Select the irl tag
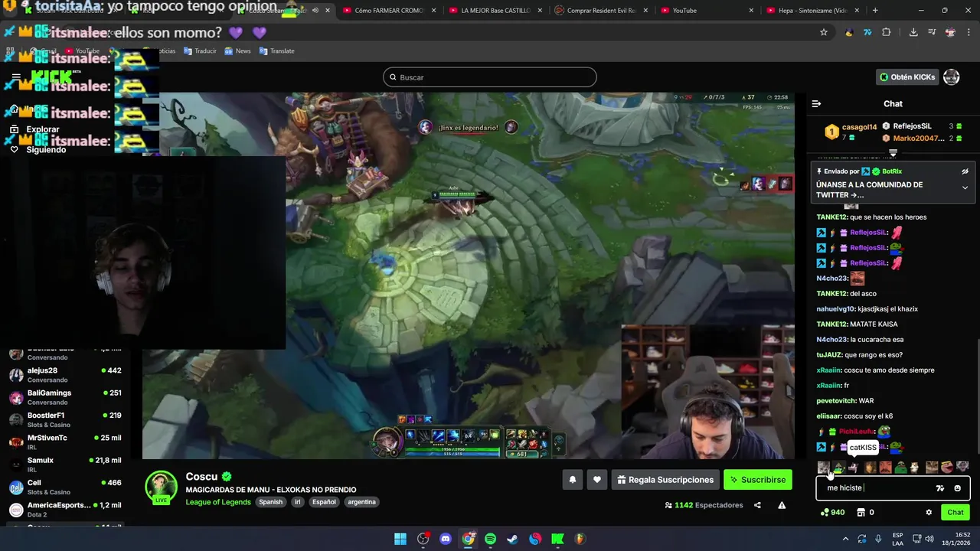This screenshot has height=551, width=980. [x=297, y=502]
